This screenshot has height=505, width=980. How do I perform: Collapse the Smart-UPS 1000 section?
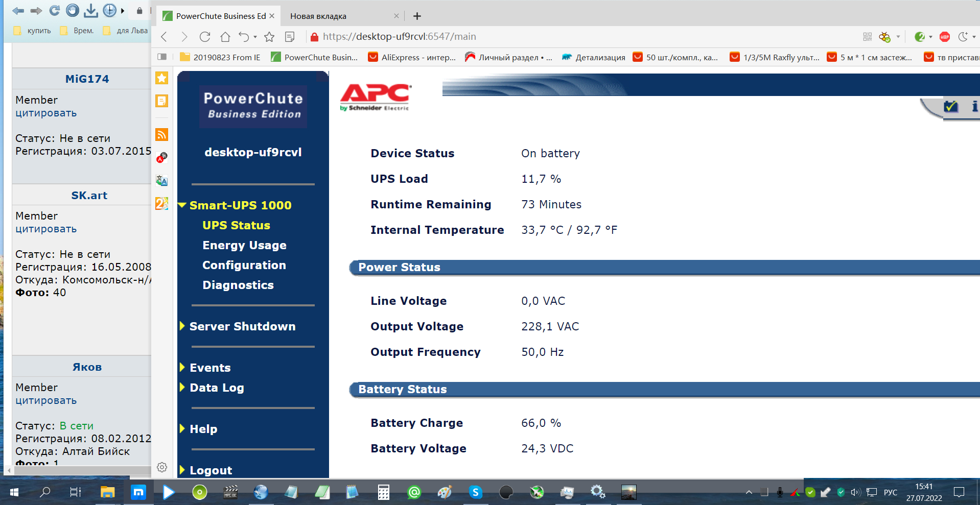pyautogui.click(x=182, y=205)
